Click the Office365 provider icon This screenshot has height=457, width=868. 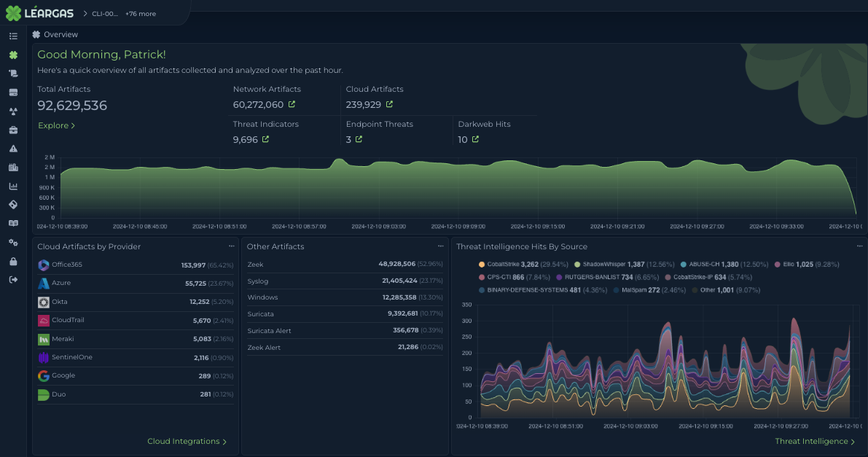pyautogui.click(x=43, y=265)
